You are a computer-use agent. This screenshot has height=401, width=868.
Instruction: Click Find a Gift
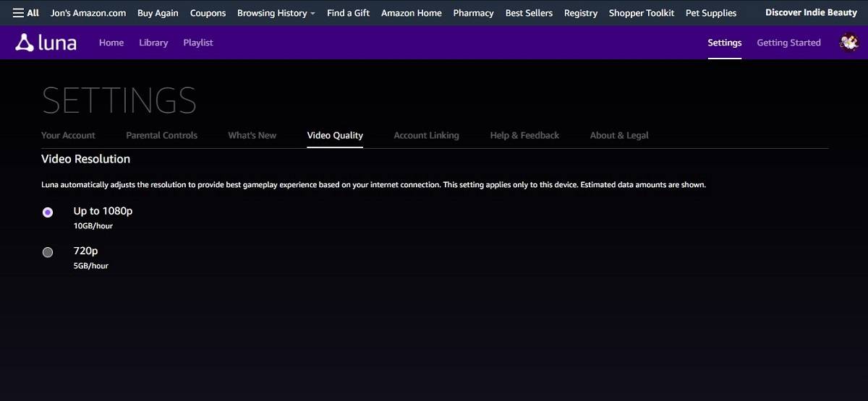click(348, 13)
